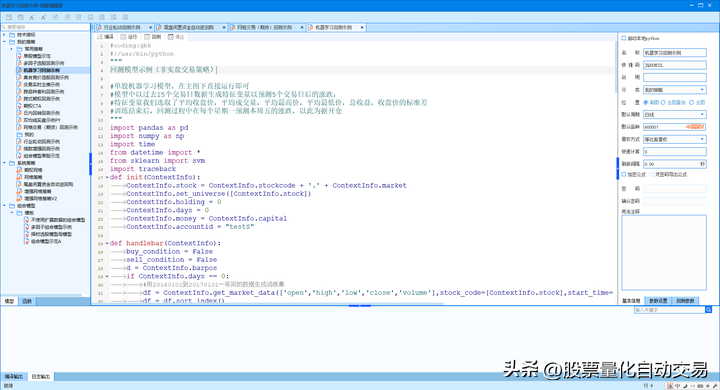Collapse the 系统策略 tree node
Screen dimensions: 720x390
[5, 163]
